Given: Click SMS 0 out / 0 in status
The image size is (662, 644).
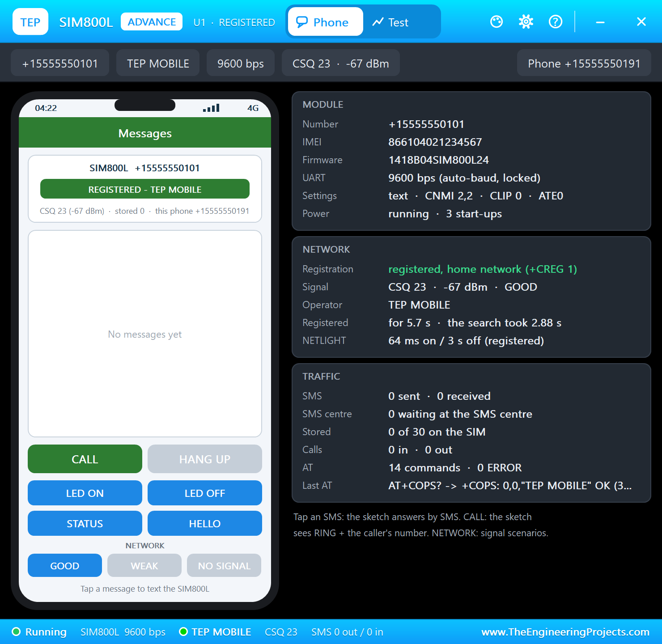Looking at the screenshot, I should point(347,631).
